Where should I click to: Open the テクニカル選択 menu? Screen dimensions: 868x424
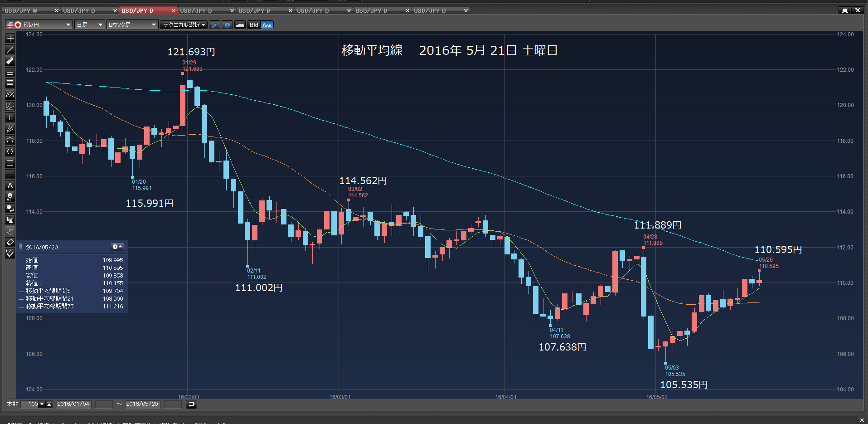[184, 25]
